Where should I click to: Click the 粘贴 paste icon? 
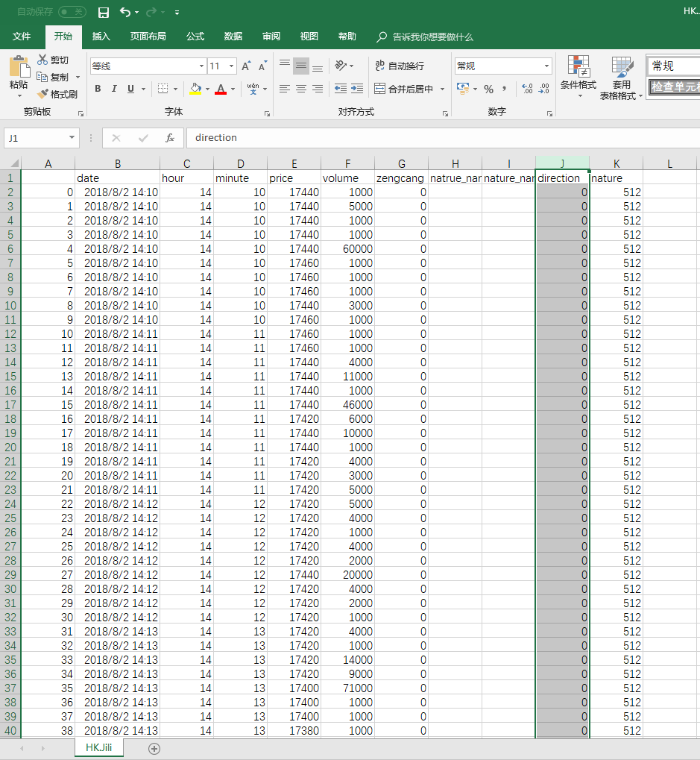[20, 67]
